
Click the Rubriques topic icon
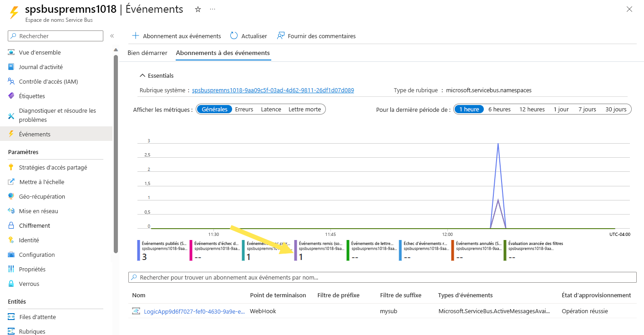[11, 331]
